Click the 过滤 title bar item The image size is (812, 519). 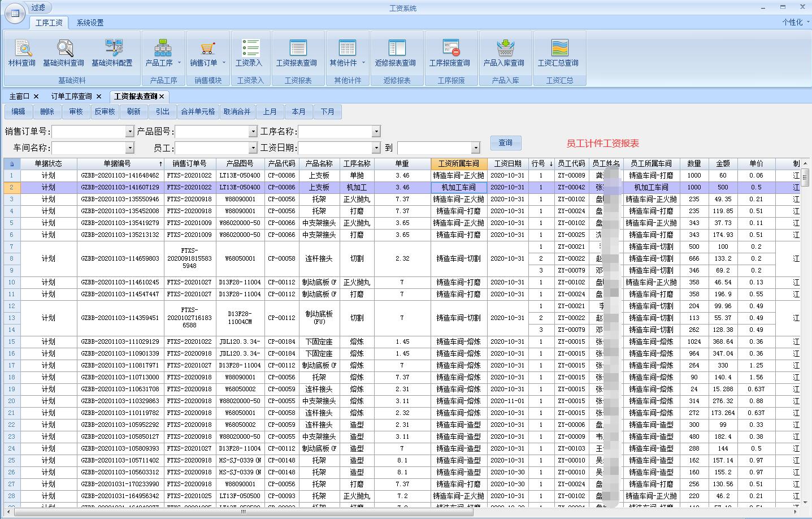point(38,7)
